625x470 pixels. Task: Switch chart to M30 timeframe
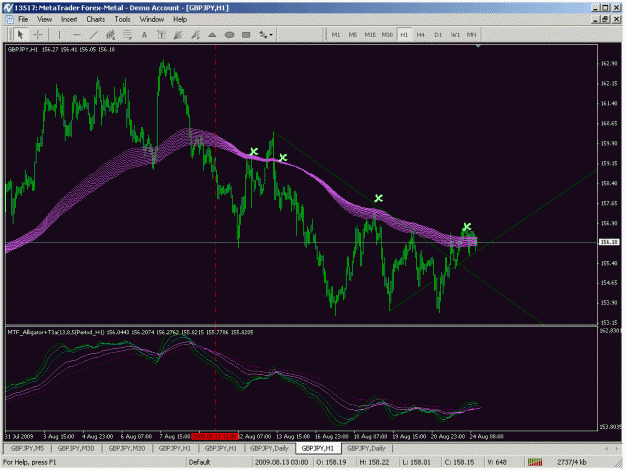pyautogui.click(x=387, y=35)
